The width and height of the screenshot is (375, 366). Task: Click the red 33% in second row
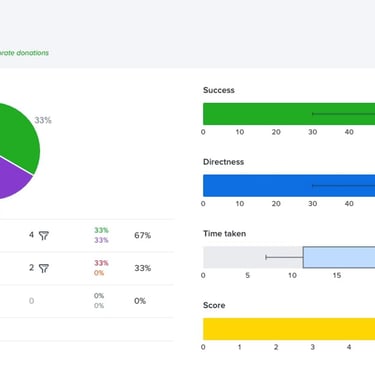[101, 263]
